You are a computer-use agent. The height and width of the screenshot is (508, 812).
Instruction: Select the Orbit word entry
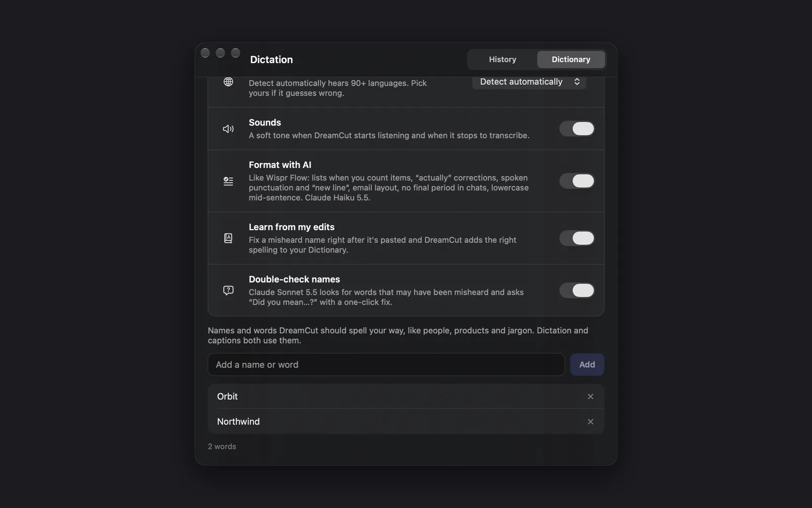[x=406, y=396]
